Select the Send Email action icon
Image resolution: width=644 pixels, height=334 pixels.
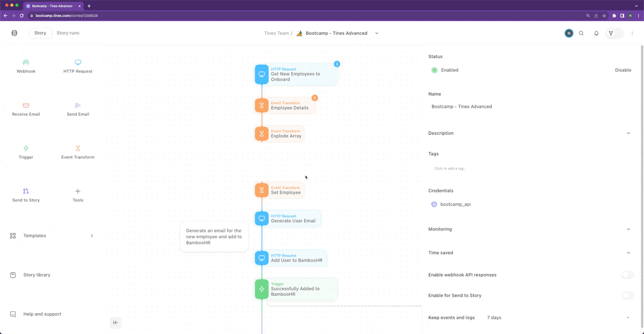click(x=78, y=106)
